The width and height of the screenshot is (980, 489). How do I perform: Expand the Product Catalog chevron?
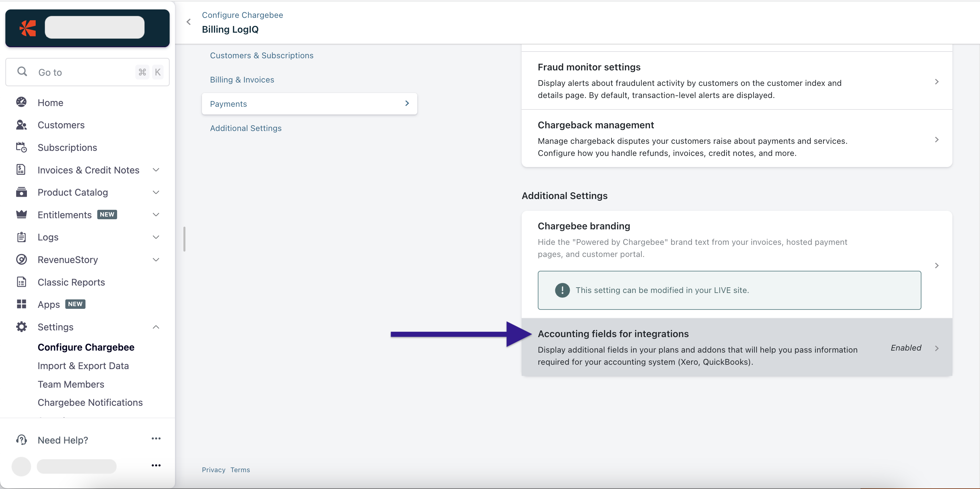156,192
